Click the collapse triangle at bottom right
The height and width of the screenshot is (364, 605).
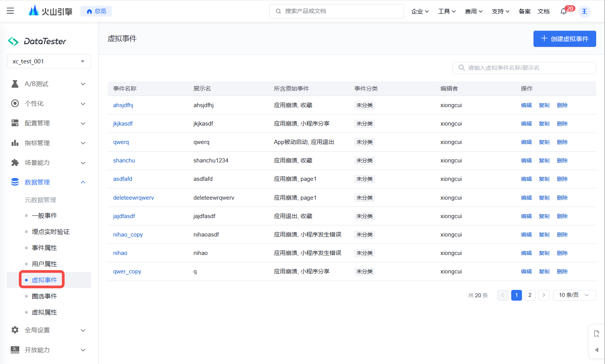(597, 350)
